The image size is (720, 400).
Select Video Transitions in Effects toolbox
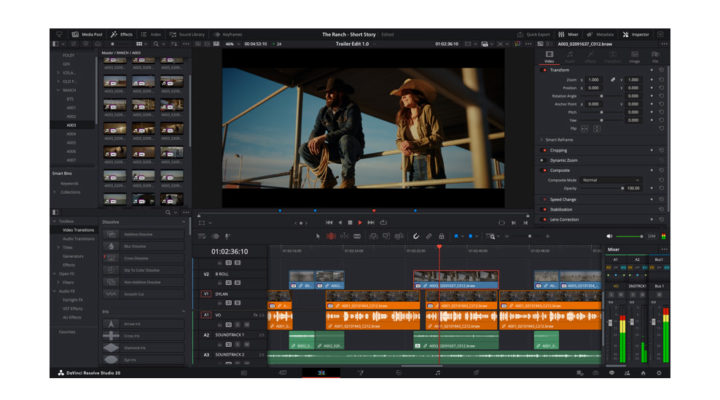pyautogui.click(x=78, y=230)
